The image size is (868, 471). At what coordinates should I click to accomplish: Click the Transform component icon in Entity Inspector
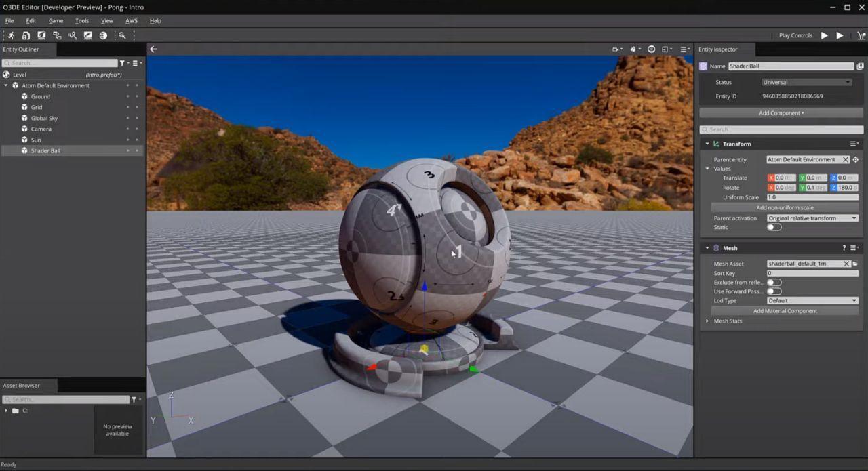coord(715,144)
